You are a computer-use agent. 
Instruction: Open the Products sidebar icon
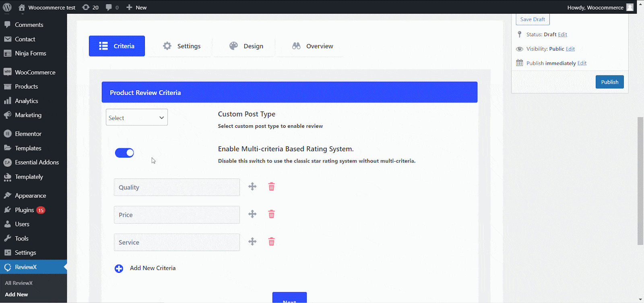coord(8,87)
